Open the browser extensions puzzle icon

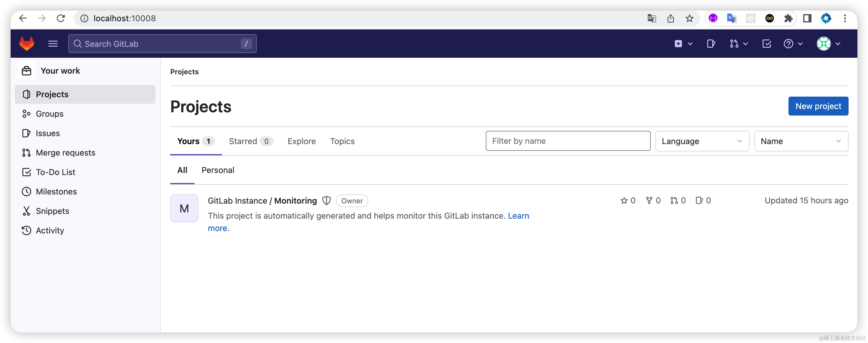coord(788,18)
